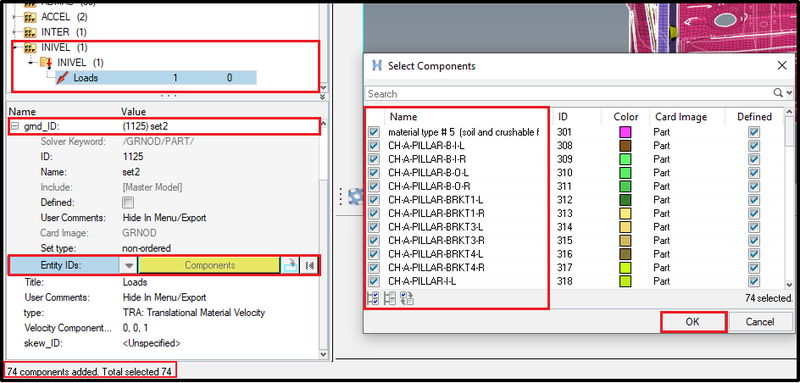
Task: Toggle the Defined checkbox in the properties panel
Action: pyautogui.click(x=128, y=202)
